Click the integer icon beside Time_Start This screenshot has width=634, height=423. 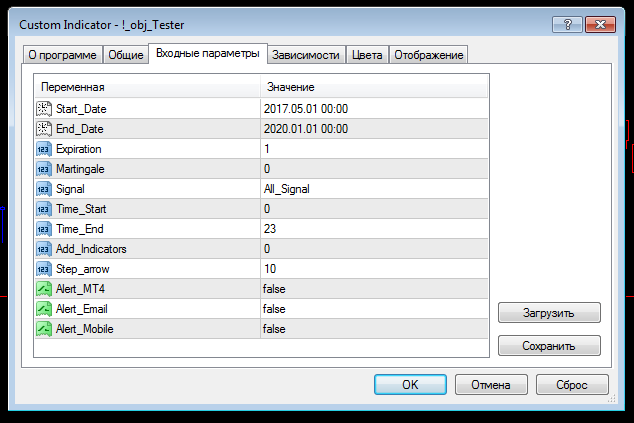(44, 209)
